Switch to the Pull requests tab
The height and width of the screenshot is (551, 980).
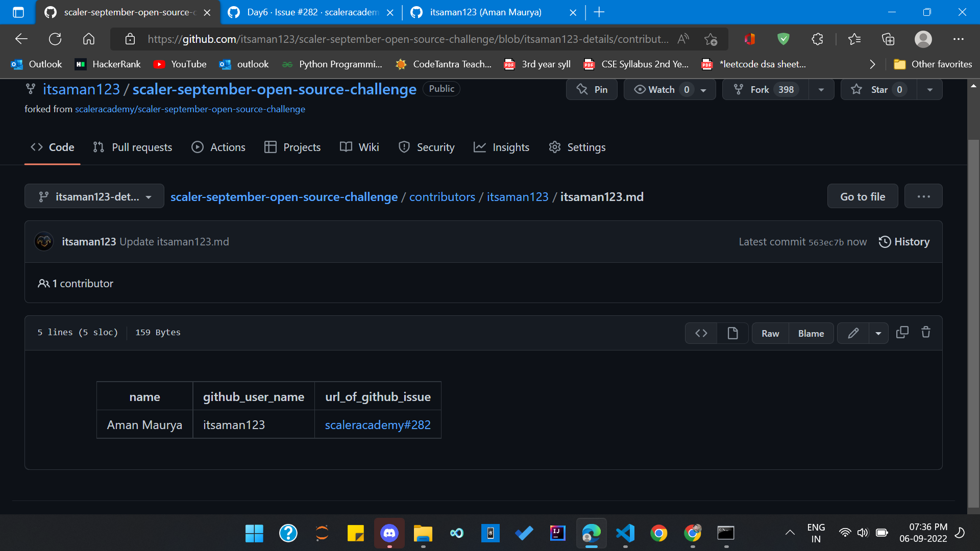pos(132,147)
